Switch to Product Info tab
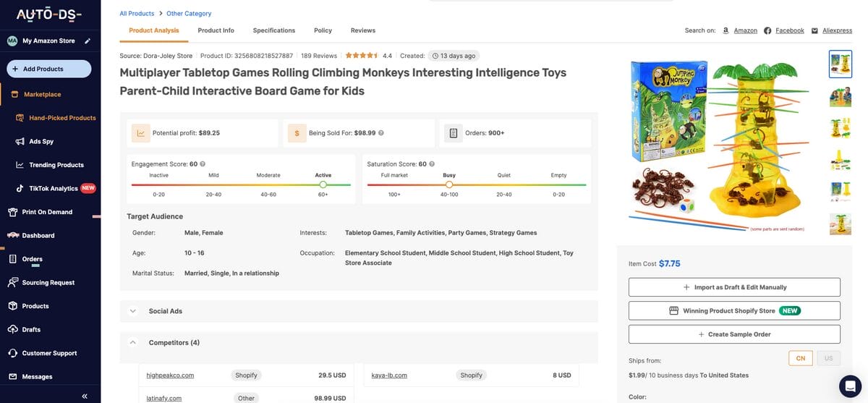868x403 pixels. coord(216,30)
